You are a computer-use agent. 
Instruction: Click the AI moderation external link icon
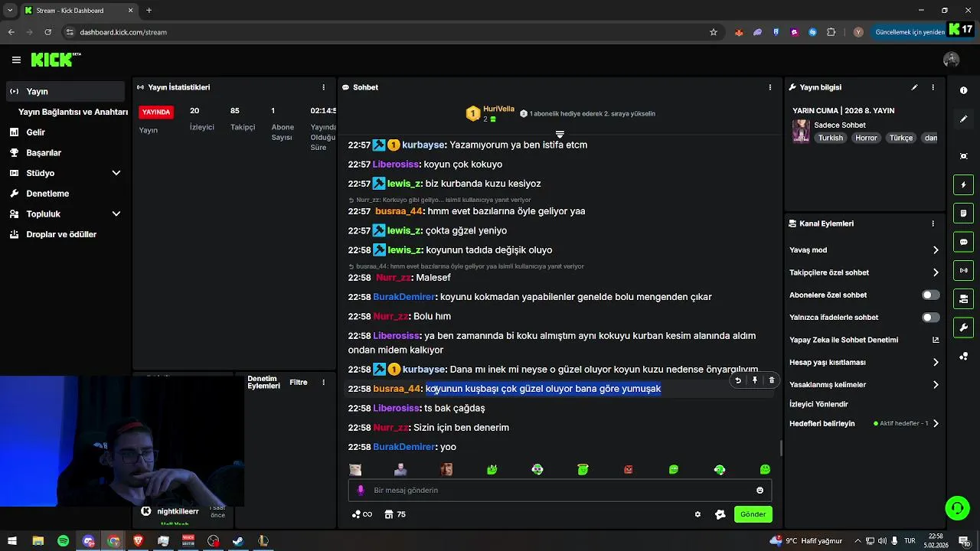click(935, 340)
